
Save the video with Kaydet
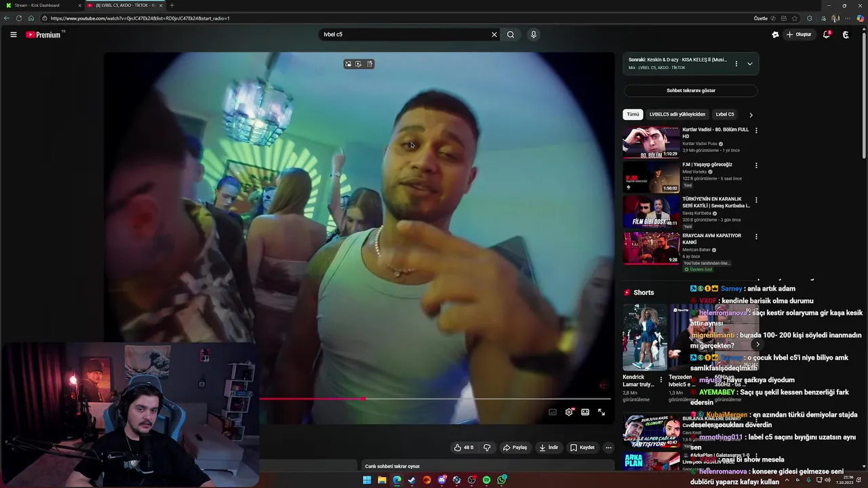[x=583, y=447]
